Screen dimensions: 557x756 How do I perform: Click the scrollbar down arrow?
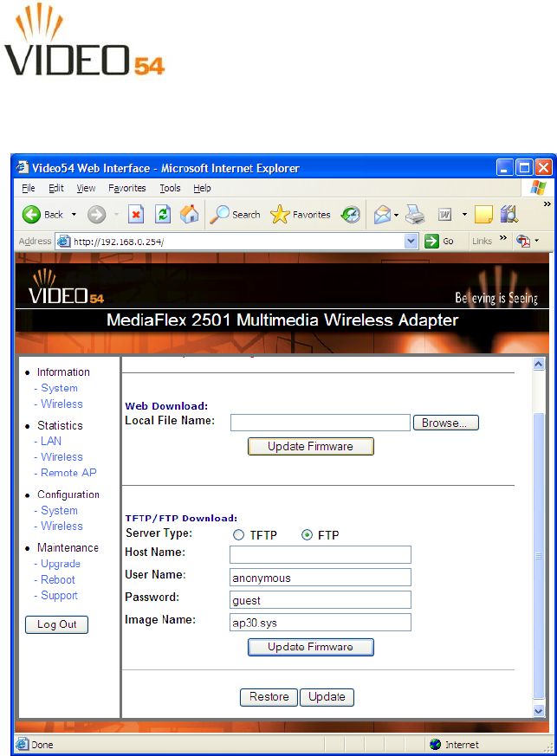coord(539,711)
